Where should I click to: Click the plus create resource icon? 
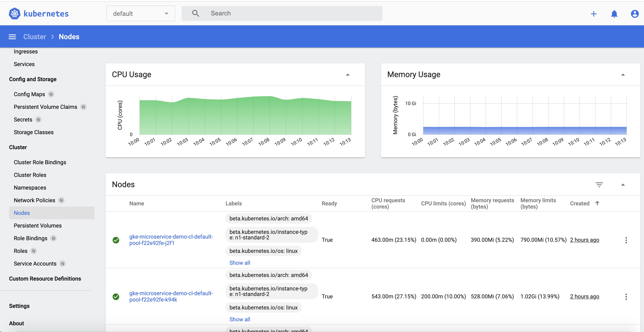594,14
